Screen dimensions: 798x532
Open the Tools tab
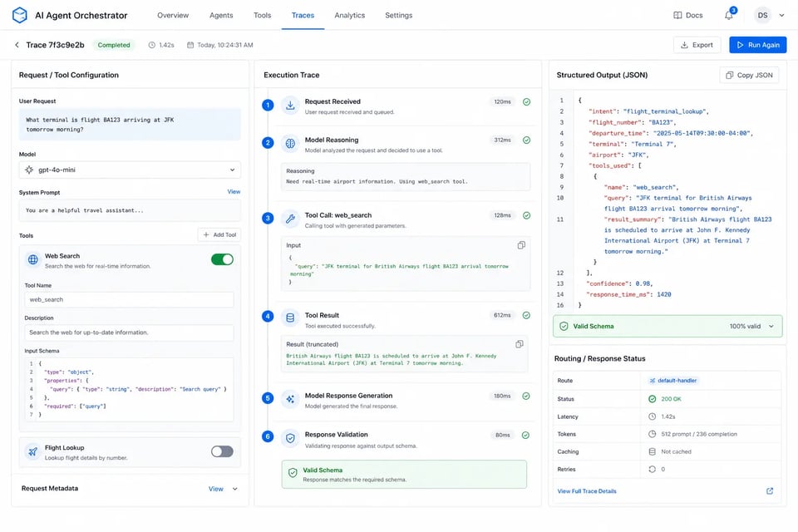pyautogui.click(x=262, y=15)
